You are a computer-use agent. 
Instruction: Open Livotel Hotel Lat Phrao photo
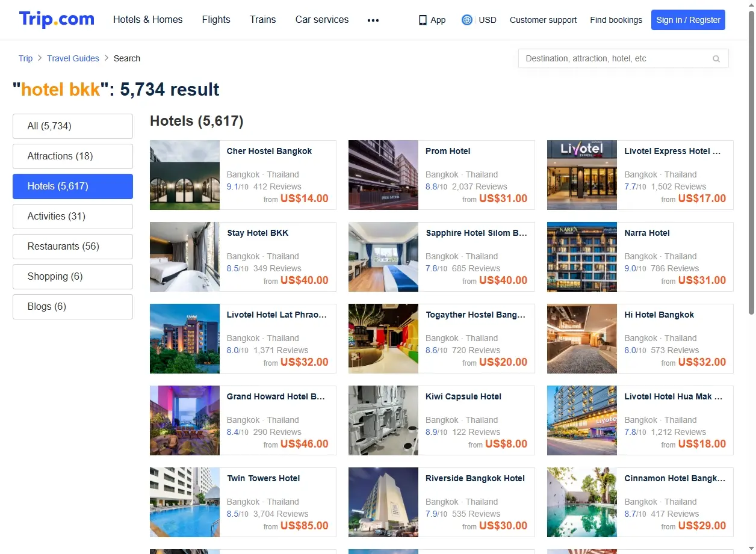[x=185, y=339]
